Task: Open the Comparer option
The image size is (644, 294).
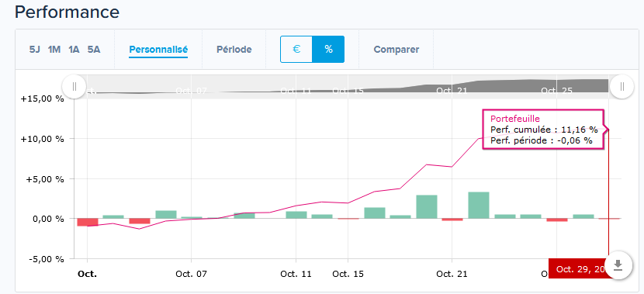Action: coord(396,50)
